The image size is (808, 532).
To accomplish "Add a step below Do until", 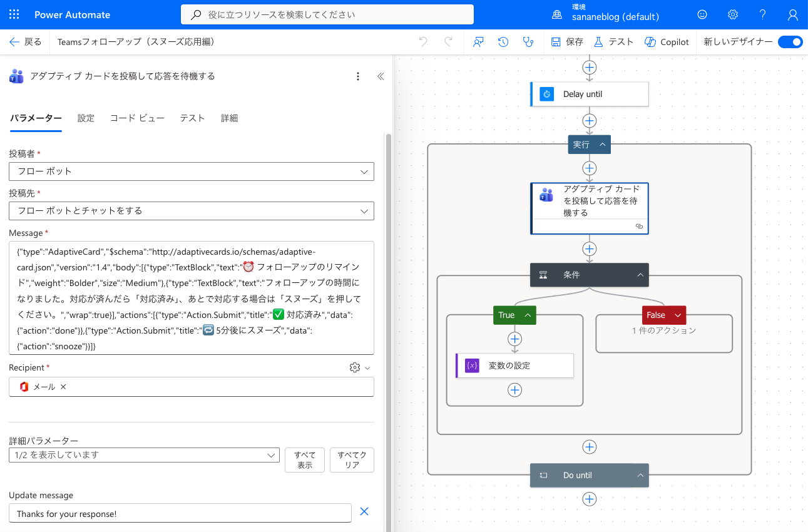I will (590, 499).
